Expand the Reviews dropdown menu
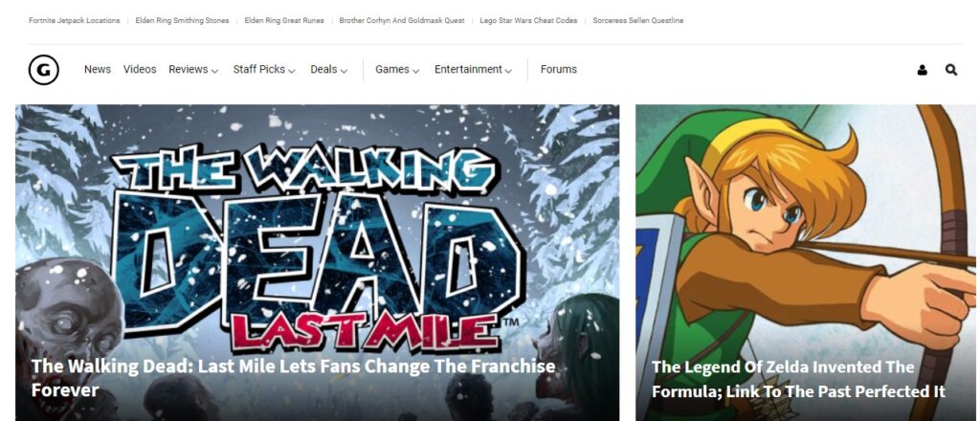The height and width of the screenshot is (421, 980). (193, 69)
